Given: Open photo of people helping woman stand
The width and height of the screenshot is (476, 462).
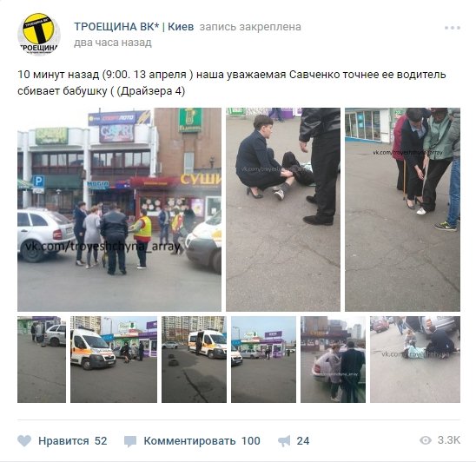Looking at the screenshot, I should pos(402,209).
